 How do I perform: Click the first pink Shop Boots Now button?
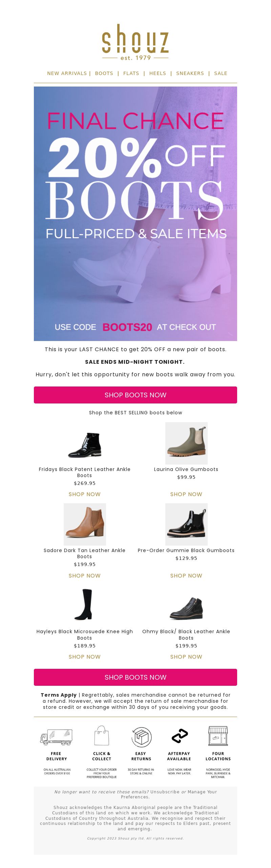coord(135,395)
